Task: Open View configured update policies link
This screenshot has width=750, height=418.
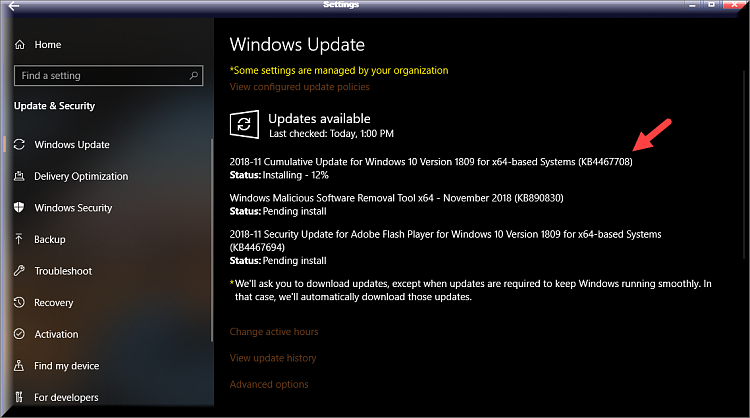Action: [x=299, y=87]
